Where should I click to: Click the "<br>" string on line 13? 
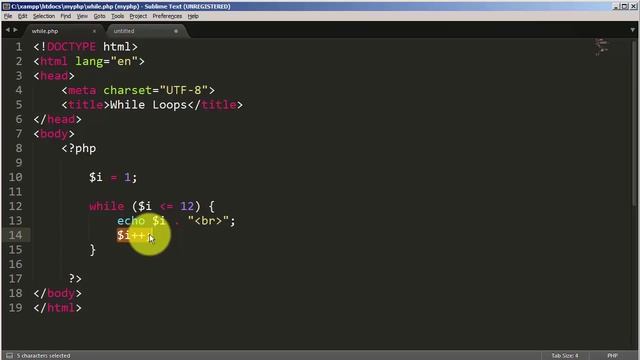pyautogui.click(x=208, y=221)
